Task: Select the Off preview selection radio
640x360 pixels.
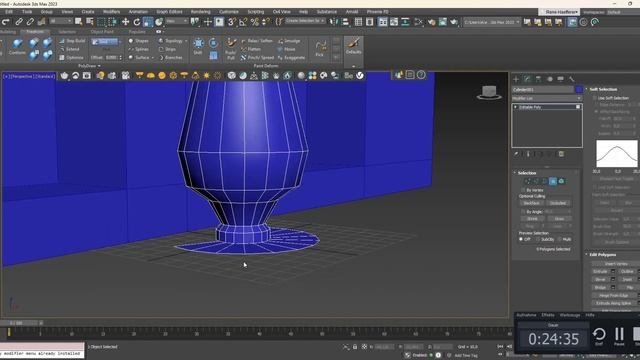Action: 521,239
